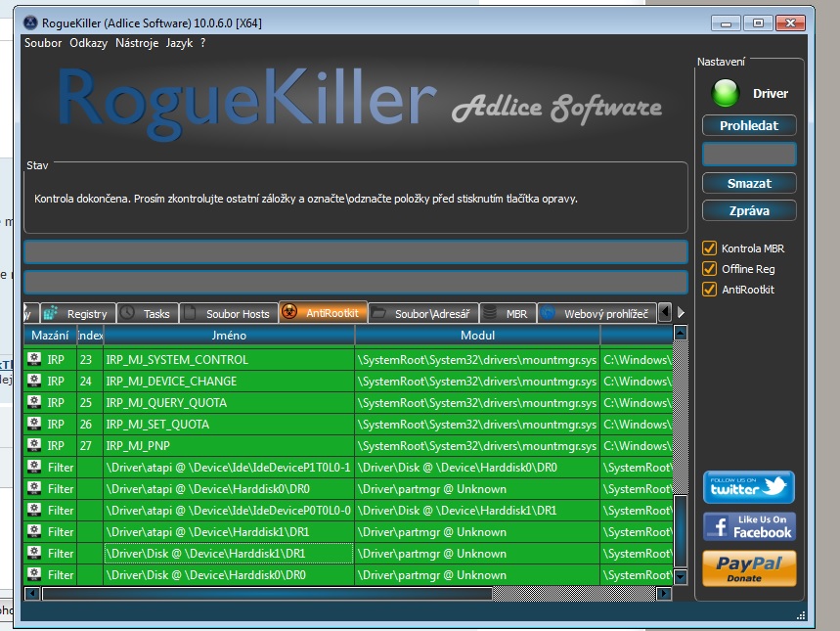
Task: Switch to the Soubor Hosts tab
Action: point(229,313)
